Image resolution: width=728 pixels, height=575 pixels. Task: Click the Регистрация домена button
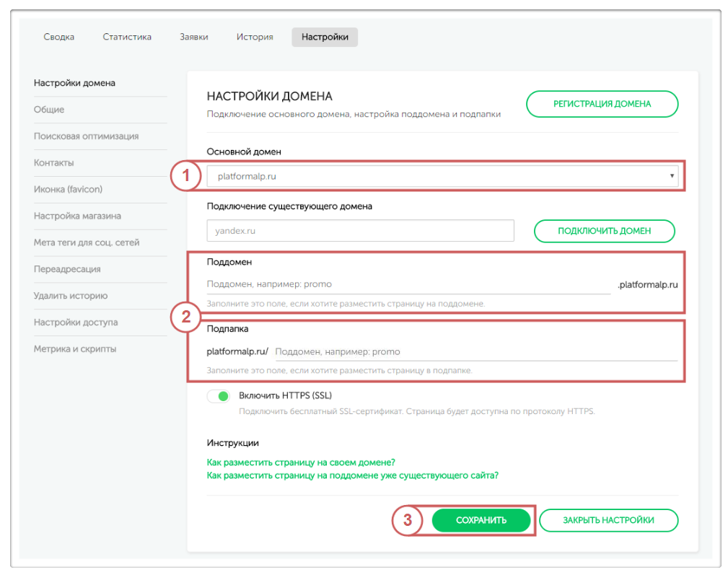point(602,104)
